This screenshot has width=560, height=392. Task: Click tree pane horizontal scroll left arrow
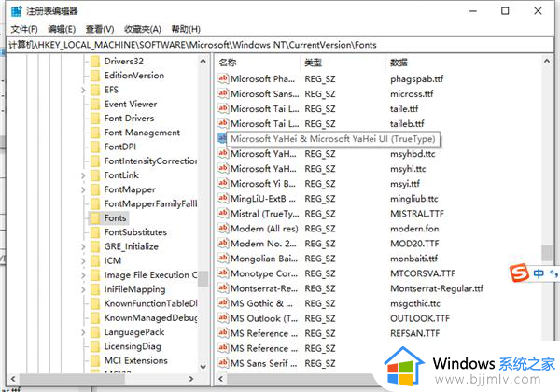click(13, 379)
